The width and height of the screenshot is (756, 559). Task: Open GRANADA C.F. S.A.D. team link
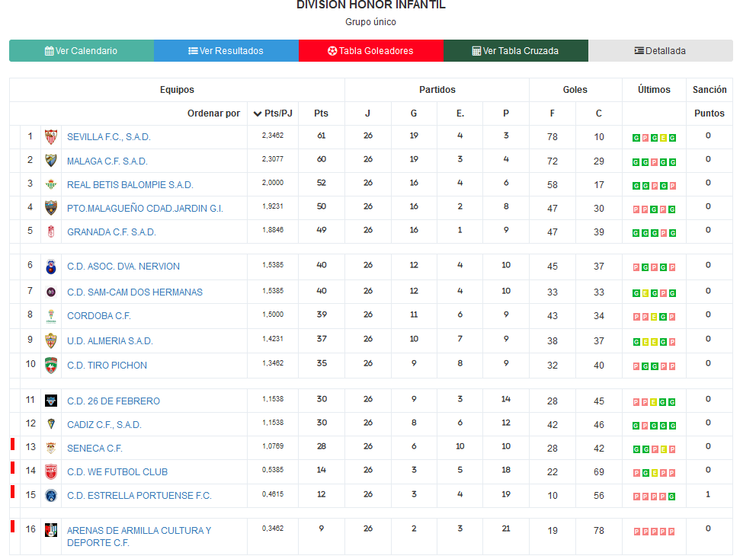tap(111, 232)
